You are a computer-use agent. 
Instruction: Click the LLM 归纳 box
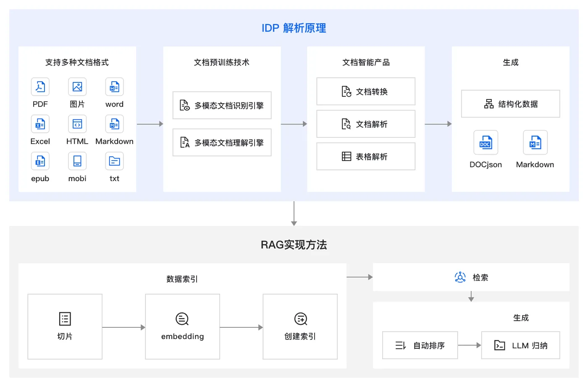coord(521,345)
